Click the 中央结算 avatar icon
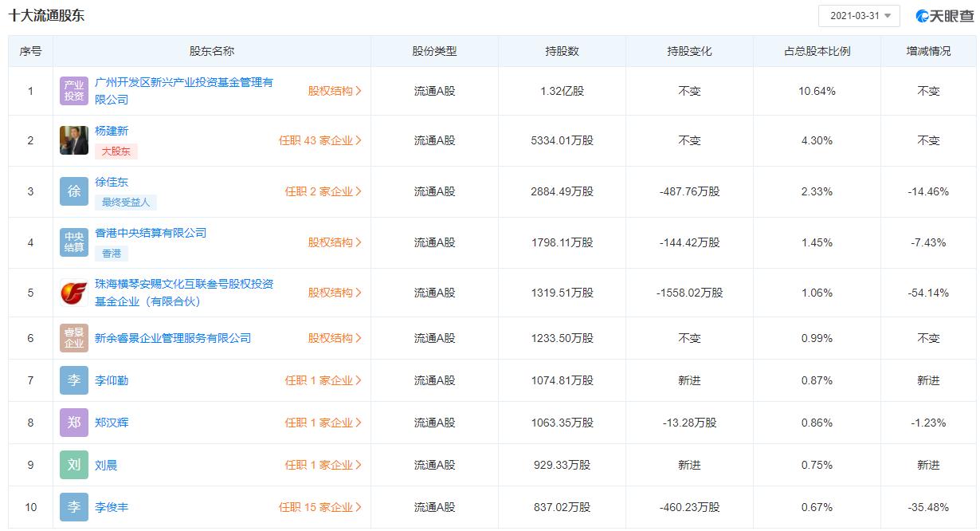 74,242
